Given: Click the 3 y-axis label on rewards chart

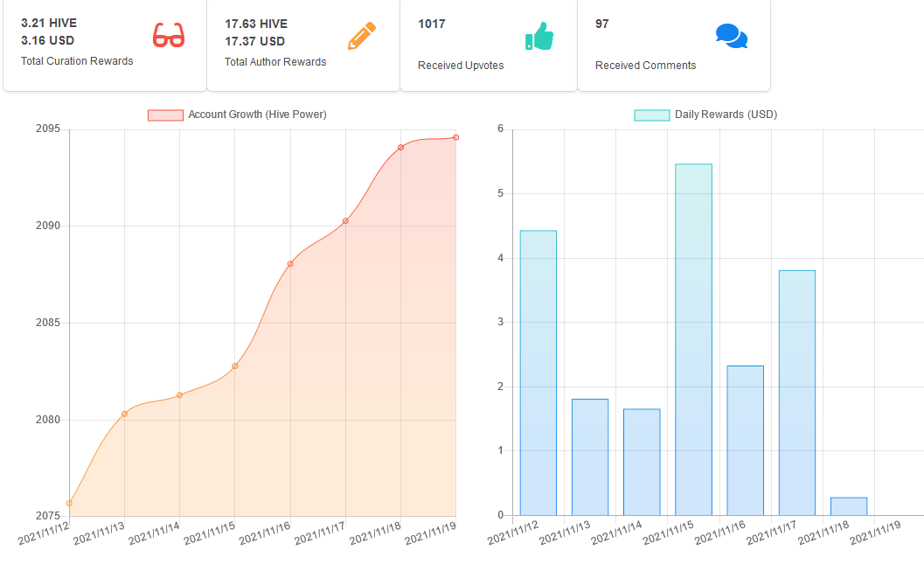Looking at the screenshot, I should (x=500, y=322).
